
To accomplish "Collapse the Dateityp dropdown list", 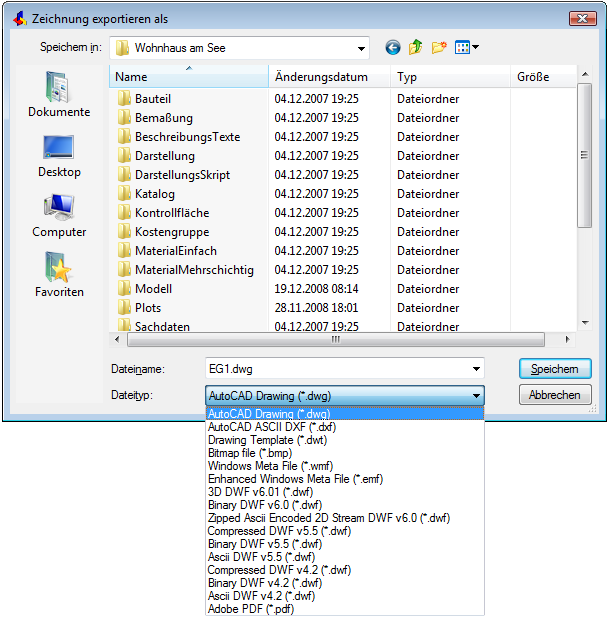I will [476, 396].
